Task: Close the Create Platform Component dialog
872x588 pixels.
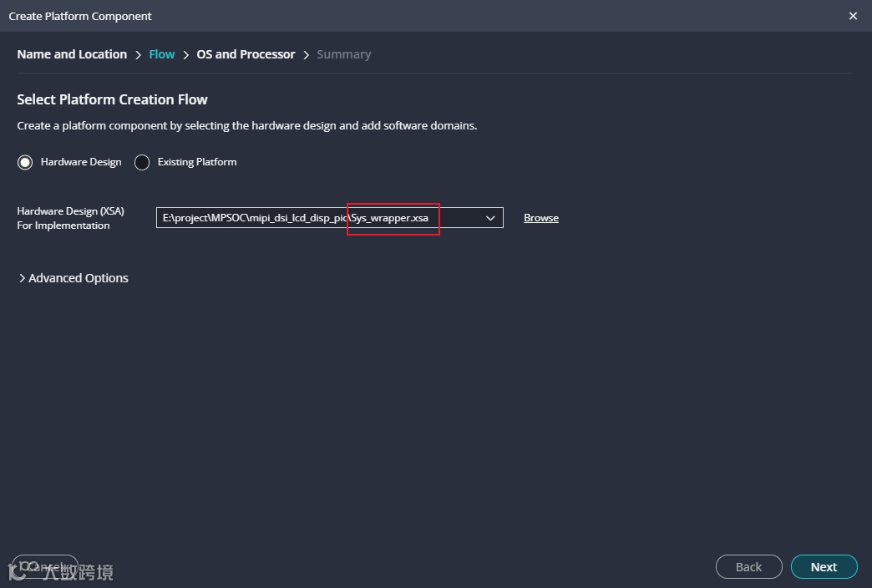Action: point(853,16)
